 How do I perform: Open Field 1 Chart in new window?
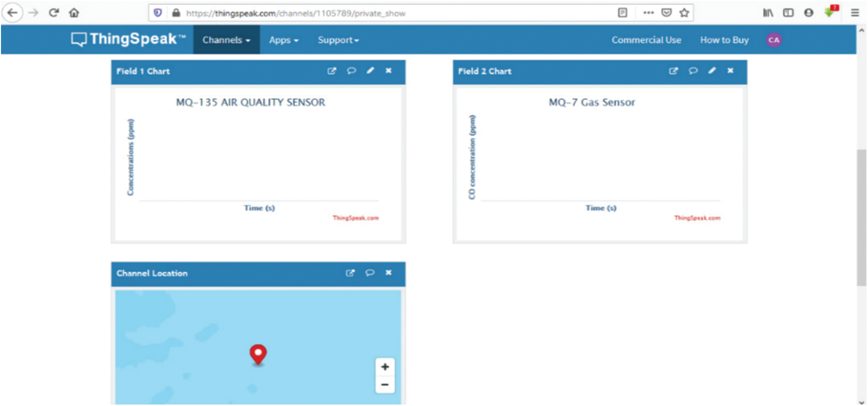[x=331, y=71]
